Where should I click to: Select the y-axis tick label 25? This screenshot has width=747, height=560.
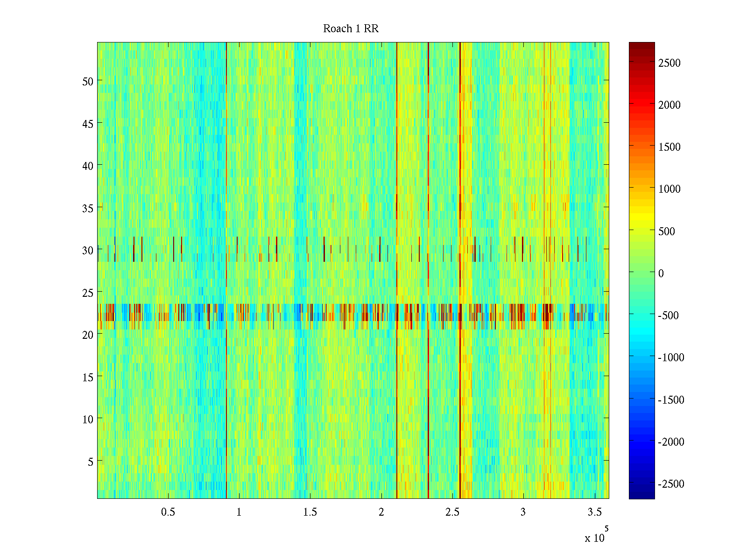[88, 293]
